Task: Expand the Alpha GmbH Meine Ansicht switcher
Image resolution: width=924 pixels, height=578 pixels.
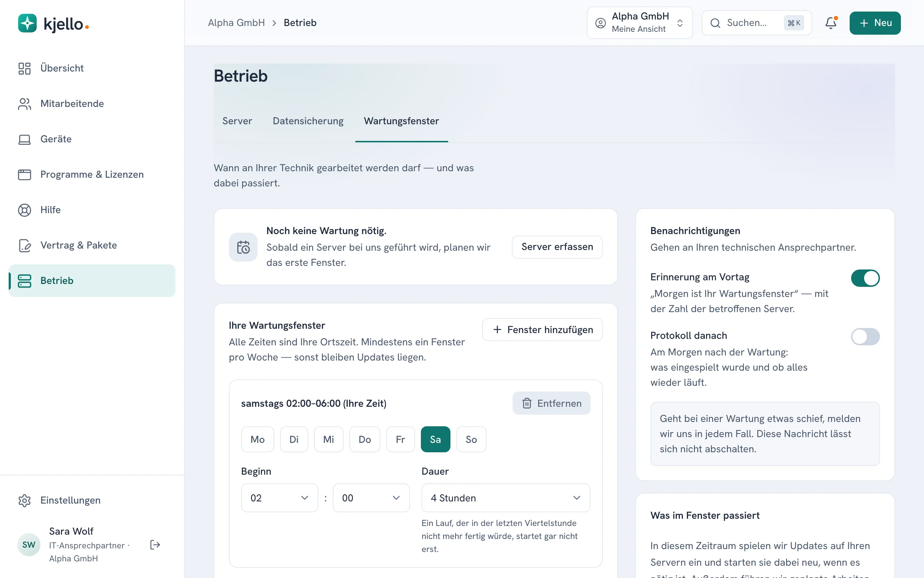Action: pyautogui.click(x=640, y=23)
